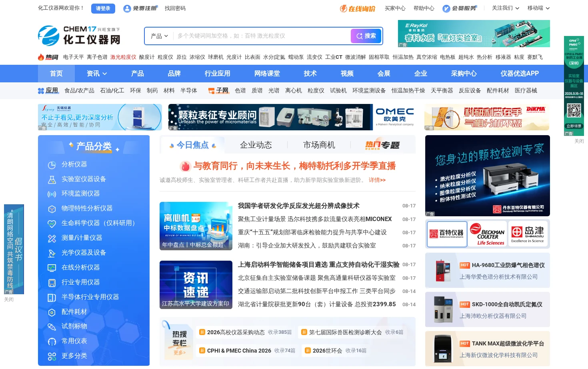Screen dimensions: 588x369
Task: Open 网络课堂 in the navigation bar
Action: (267, 74)
